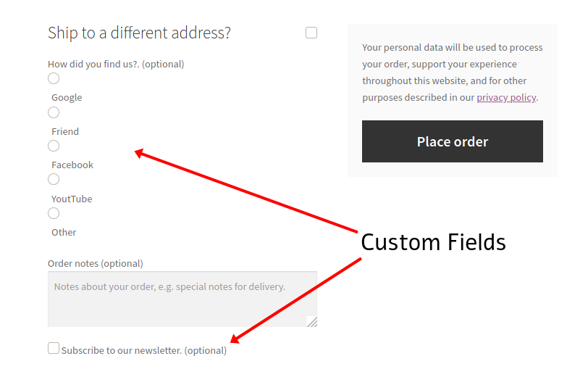Click the How did you find us label
The image size is (588, 385).
(116, 65)
